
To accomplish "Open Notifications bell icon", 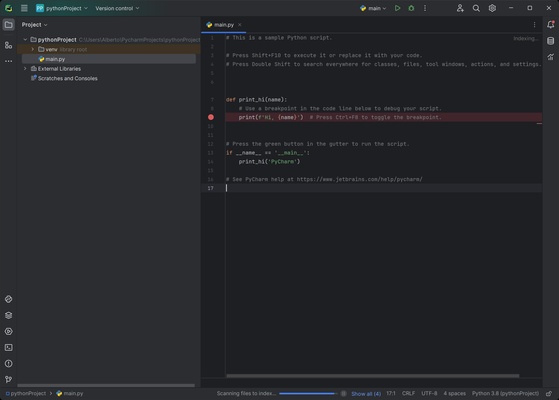I will pos(550,24).
